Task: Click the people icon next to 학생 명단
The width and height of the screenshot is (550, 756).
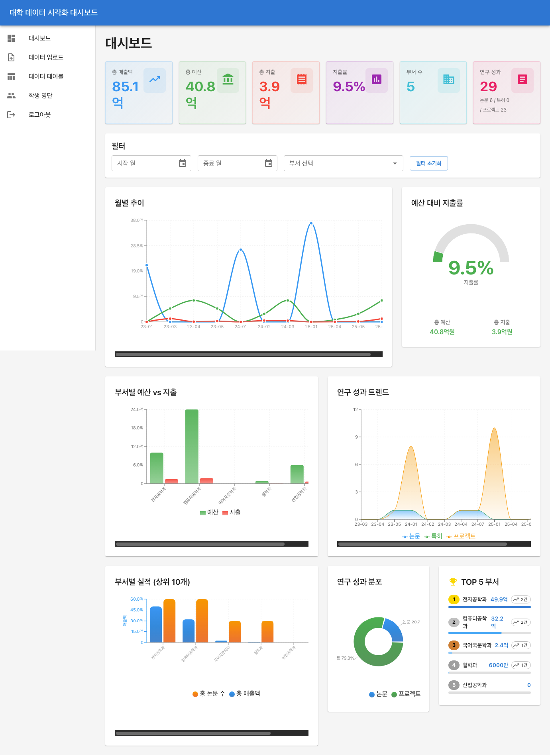Action: pyautogui.click(x=11, y=96)
